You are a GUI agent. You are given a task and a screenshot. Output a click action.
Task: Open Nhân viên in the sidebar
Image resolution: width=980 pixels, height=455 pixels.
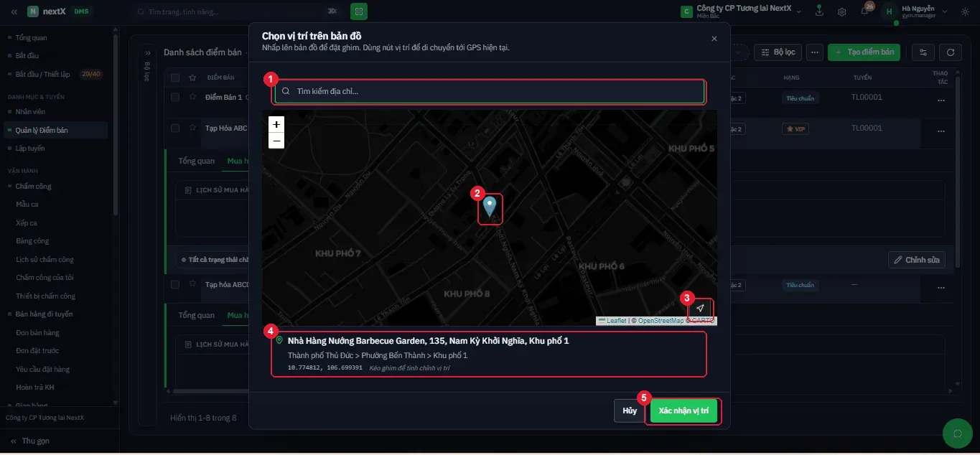(x=30, y=111)
